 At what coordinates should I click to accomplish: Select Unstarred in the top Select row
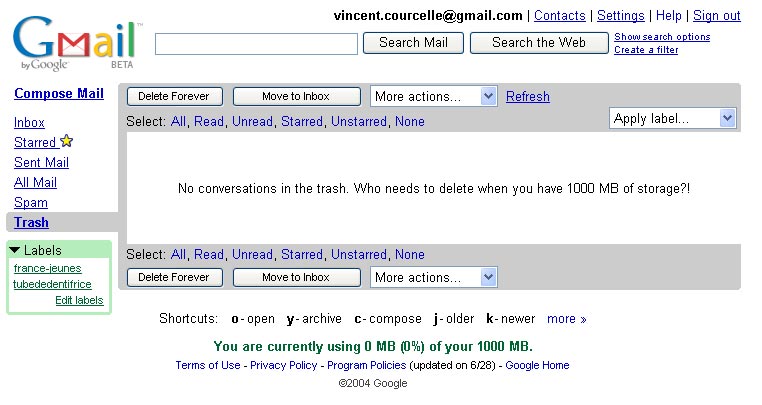[x=359, y=121]
